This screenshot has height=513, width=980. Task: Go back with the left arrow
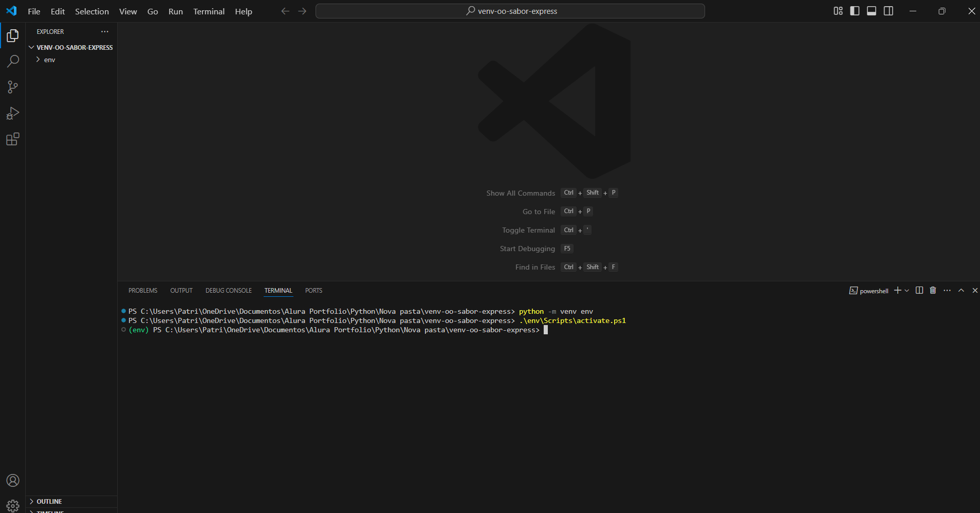[x=285, y=11]
